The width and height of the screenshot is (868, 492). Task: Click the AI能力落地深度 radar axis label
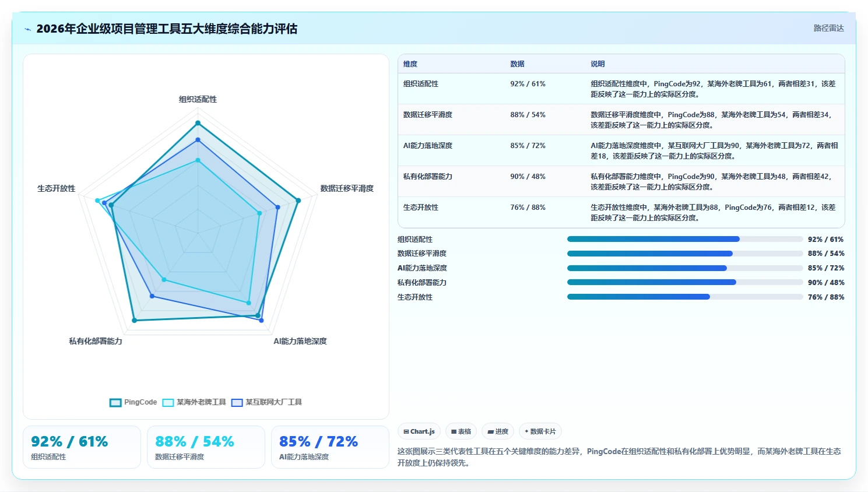(300, 342)
